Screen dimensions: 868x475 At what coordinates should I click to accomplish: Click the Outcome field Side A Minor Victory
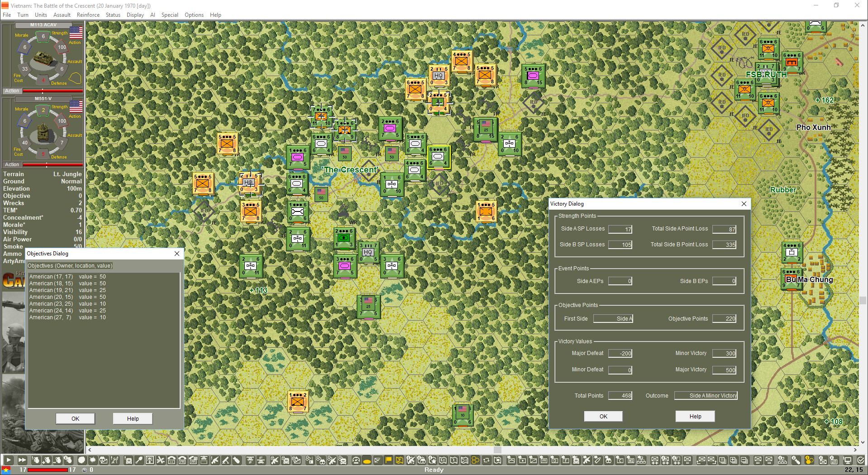(706, 395)
